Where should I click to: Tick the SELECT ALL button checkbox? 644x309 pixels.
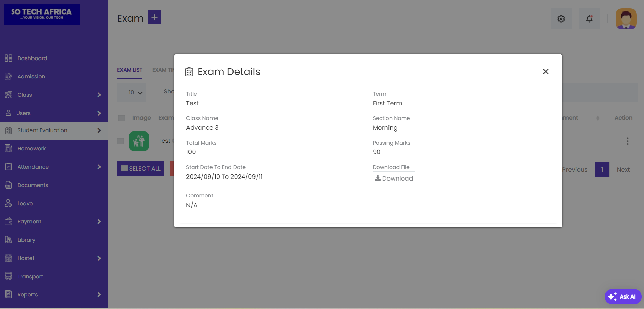pos(125,168)
